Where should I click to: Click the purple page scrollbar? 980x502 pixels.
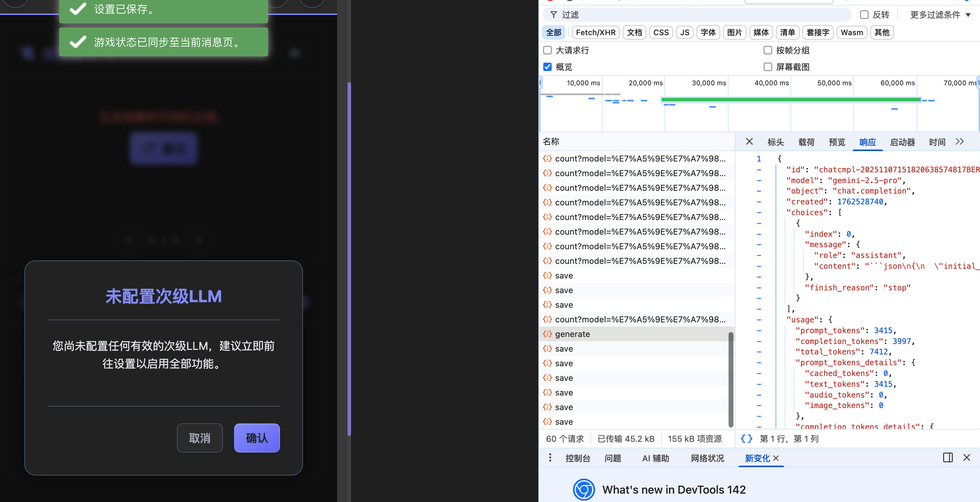[x=349, y=259]
